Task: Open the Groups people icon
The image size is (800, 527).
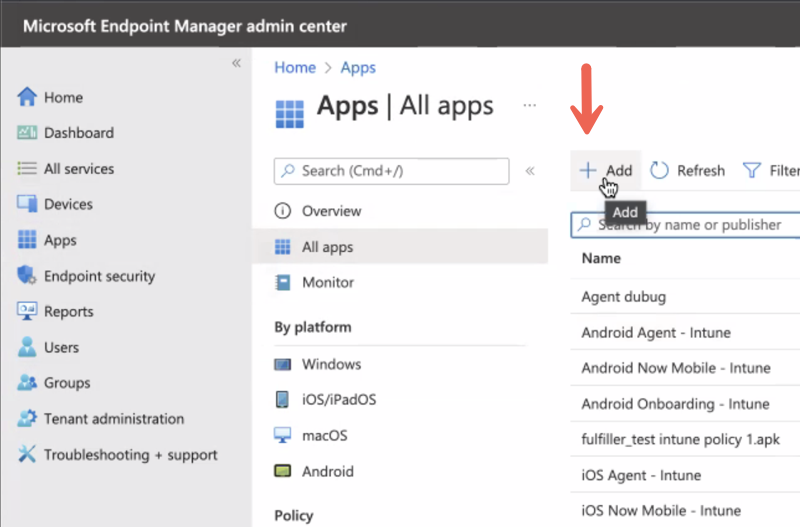Action: 27,382
